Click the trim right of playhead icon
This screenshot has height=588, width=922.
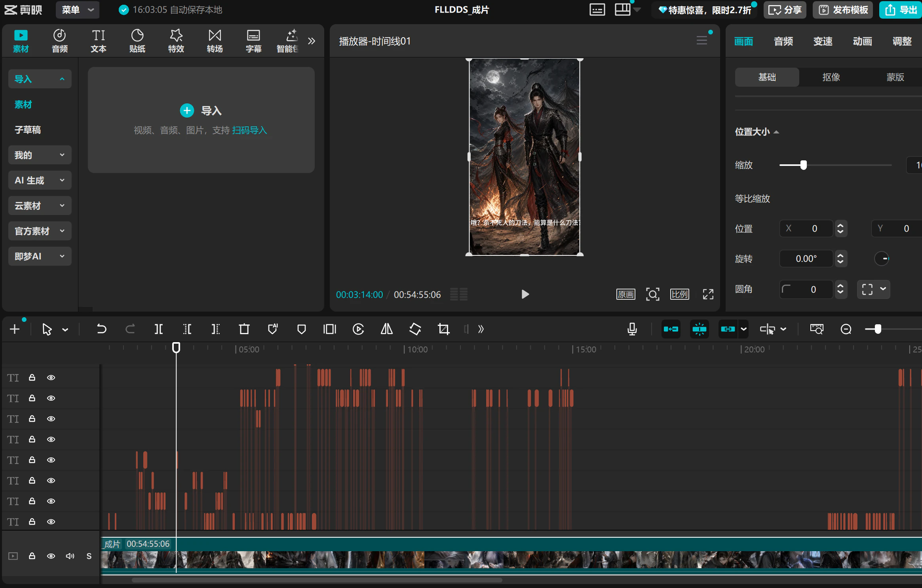[216, 329]
